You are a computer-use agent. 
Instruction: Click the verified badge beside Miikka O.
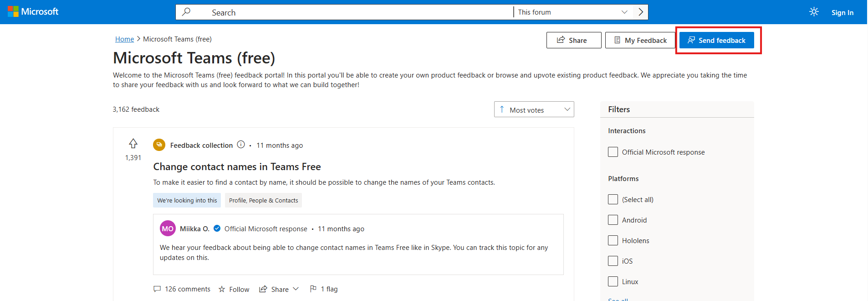tap(217, 228)
